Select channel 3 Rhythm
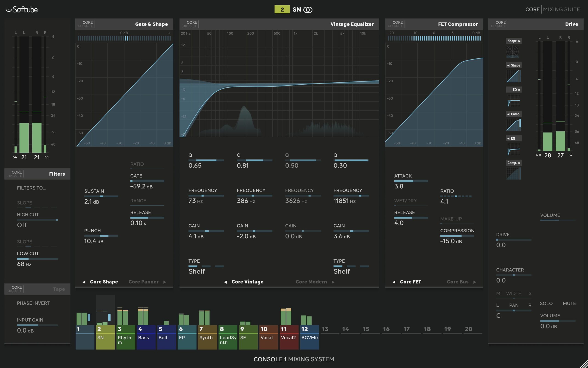This screenshot has width=588, height=368. point(126,337)
